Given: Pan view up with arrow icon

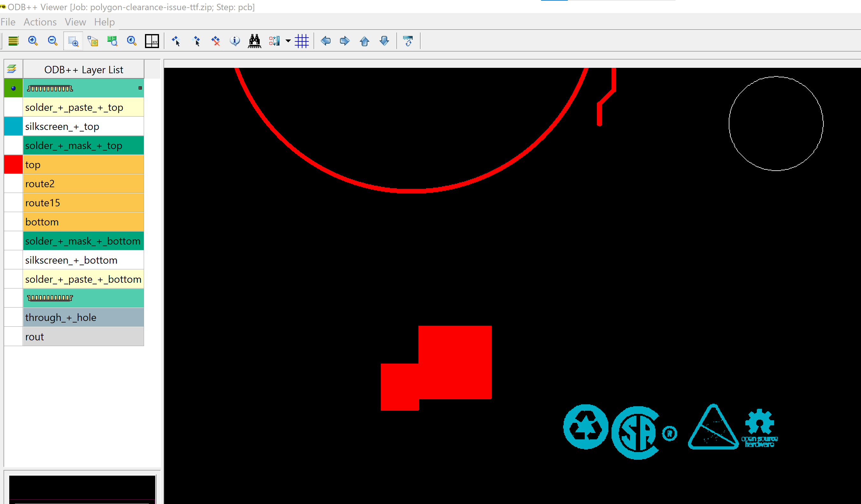Looking at the screenshot, I should (365, 41).
